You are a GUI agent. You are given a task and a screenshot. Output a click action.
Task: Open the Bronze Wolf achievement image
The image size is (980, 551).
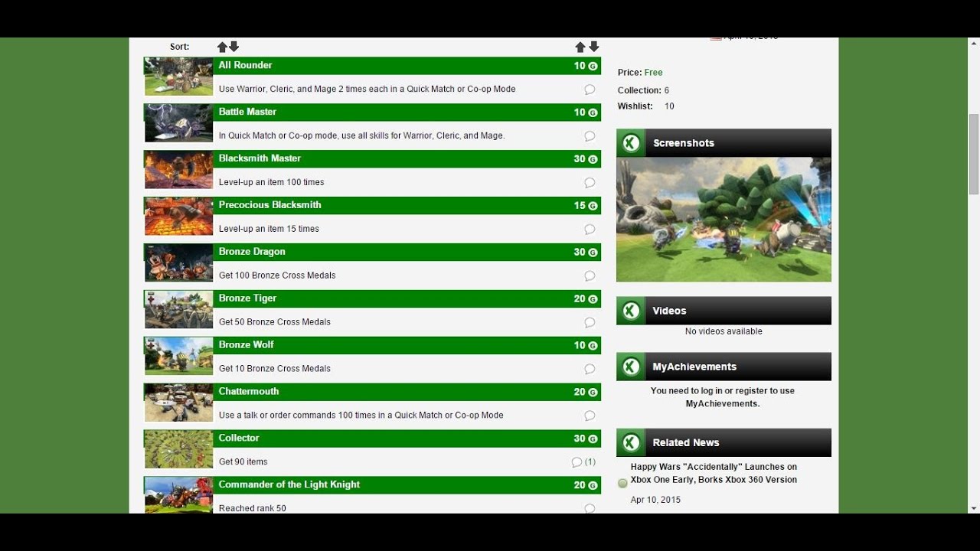tap(178, 357)
